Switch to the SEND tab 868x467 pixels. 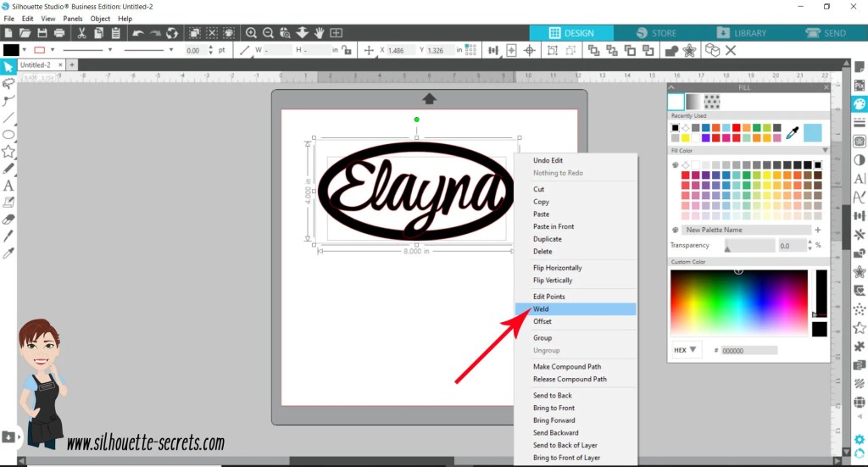[826, 33]
